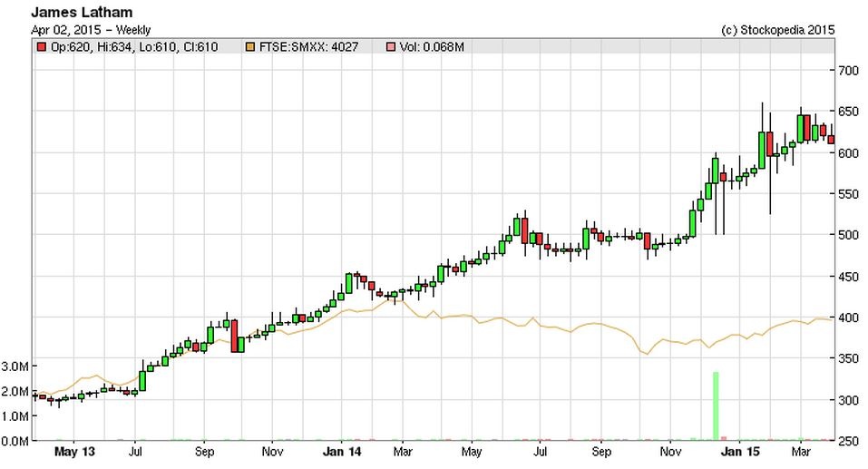The height and width of the screenshot is (469, 868).
Task: Click the 0.0M volume axis label
Action: click(15, 441)
